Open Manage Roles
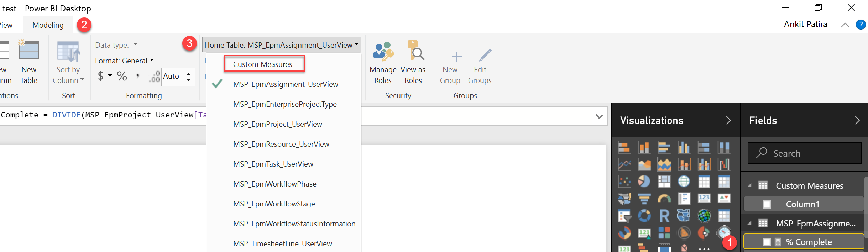Image resolution: width=868 pixels, height=252 pixels. point(383,62)
